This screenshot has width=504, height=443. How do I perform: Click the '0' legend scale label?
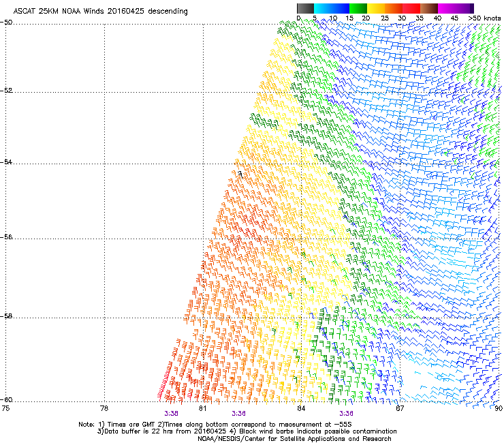coord(298,18)
